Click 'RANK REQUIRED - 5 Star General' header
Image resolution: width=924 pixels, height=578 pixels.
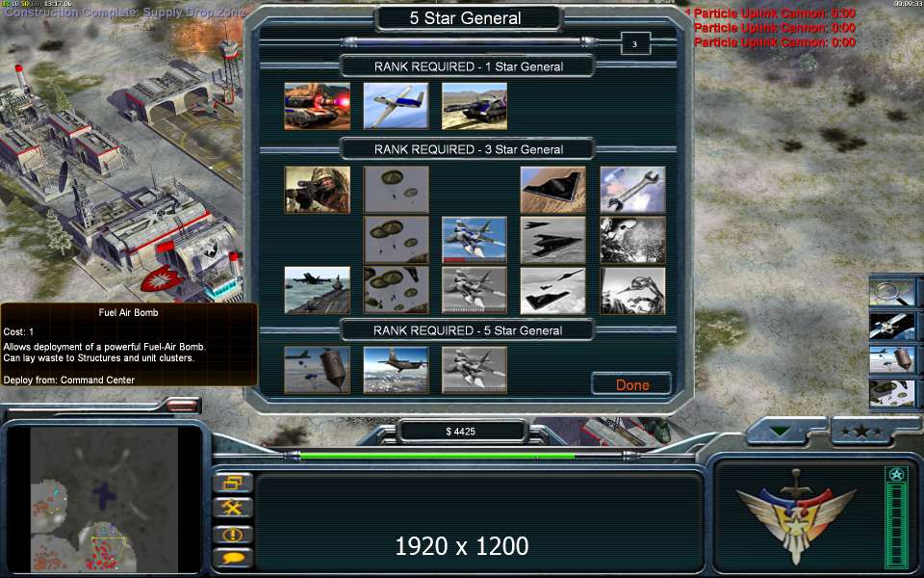468,330
